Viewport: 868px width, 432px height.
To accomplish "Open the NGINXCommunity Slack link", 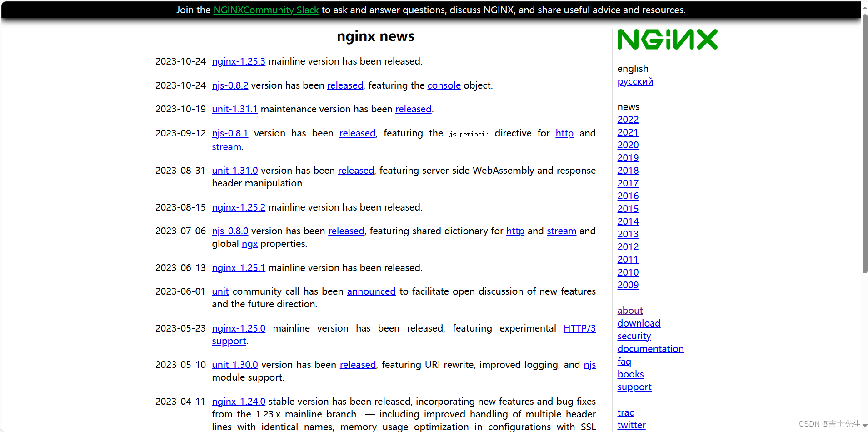I will pyautogui.click(x=266, y=10).
